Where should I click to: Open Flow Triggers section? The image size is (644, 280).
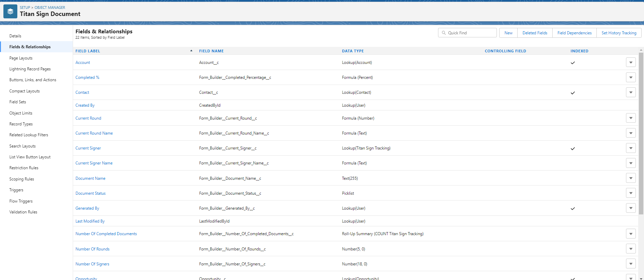pos(21,201)
